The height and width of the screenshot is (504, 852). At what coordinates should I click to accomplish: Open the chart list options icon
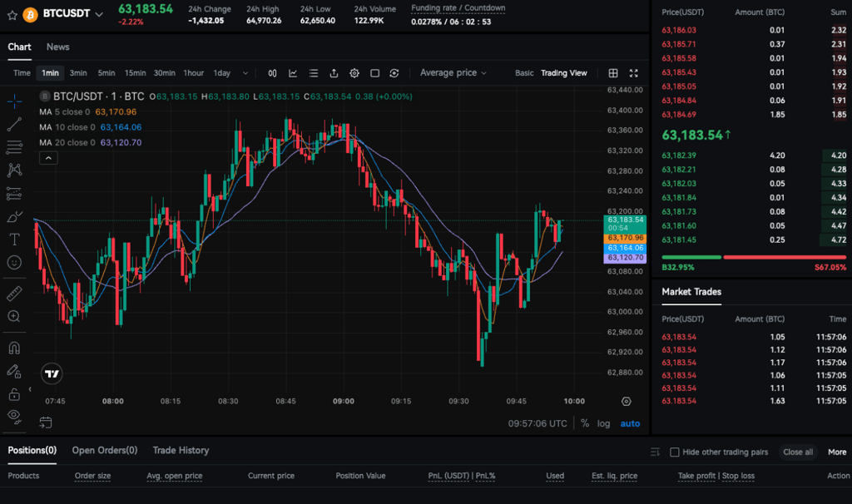pyautogui.click(x=314, y=73)
